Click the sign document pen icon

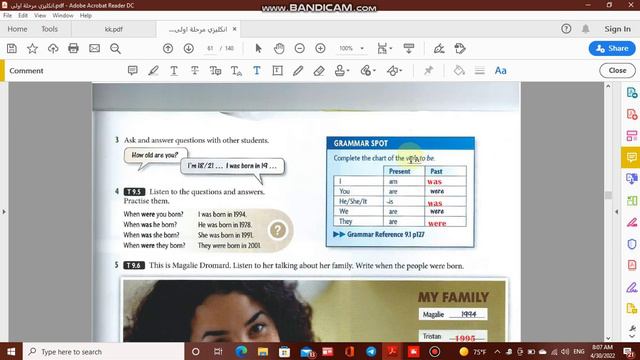coord(439,49)
